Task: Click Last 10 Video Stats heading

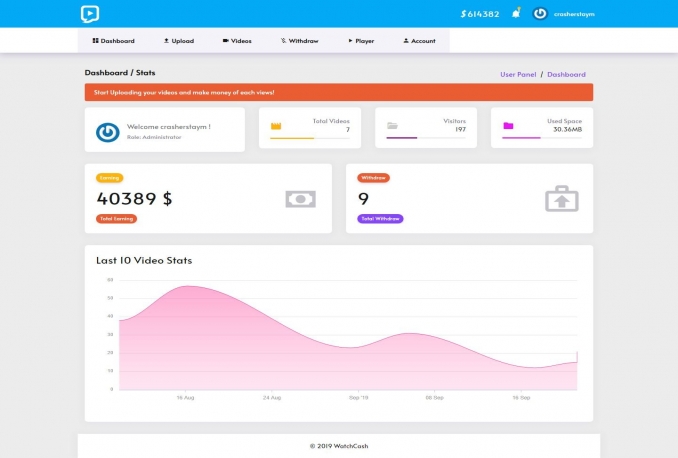Action: click(x=144, y=260)
